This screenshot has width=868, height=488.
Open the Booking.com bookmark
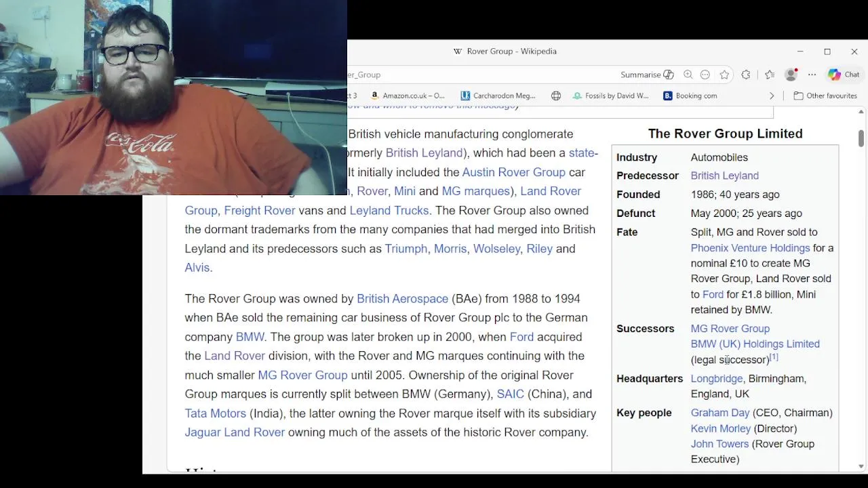[x=690, y=96]
